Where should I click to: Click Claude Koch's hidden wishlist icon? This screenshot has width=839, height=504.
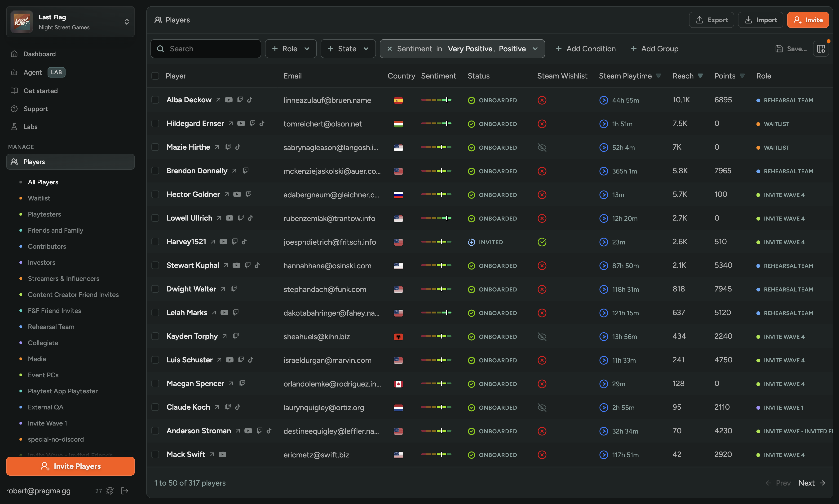[x=542, y=407]
